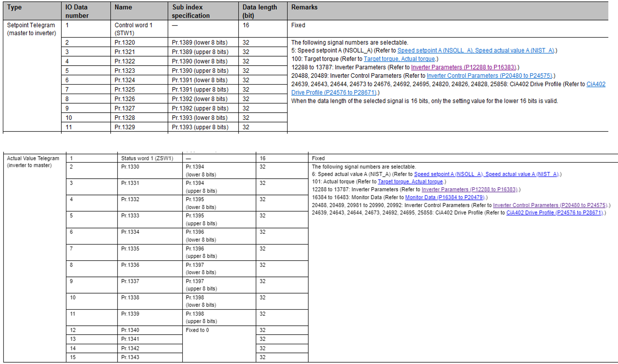Select the Pr.1336 name cell
Viewport: 618px width, 364px height.
pyautogui.click(x=150, y=269)
